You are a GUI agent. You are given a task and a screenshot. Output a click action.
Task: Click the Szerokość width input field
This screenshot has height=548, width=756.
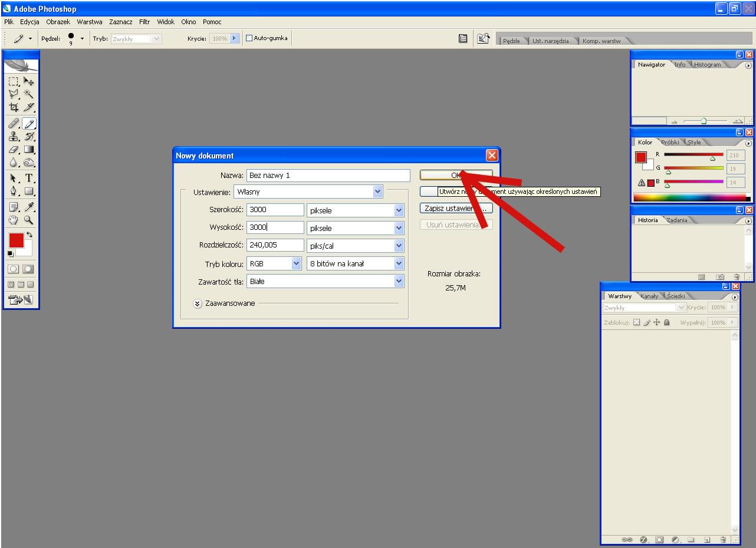275,210
